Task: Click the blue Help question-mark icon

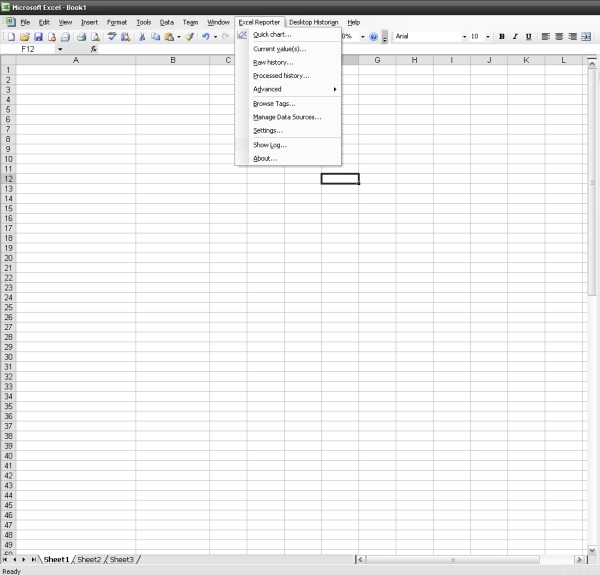Action: click(x=374, y=37)
